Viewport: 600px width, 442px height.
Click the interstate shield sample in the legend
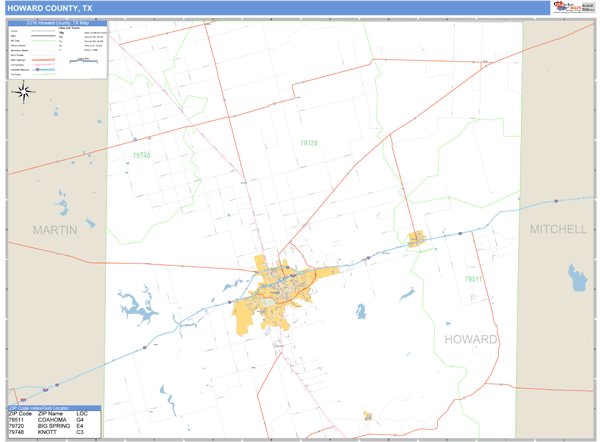pyautogui.click(x=38, y=69)
